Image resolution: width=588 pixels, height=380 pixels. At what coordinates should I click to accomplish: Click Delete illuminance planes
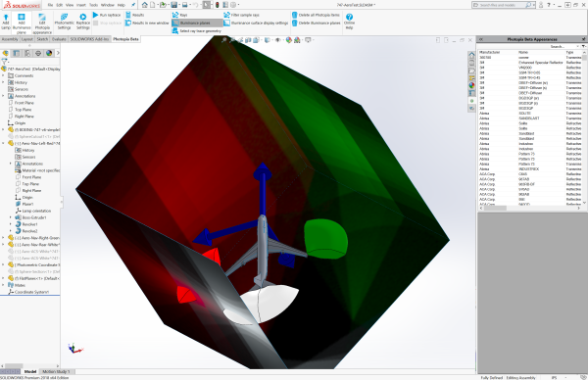[316, 23]
